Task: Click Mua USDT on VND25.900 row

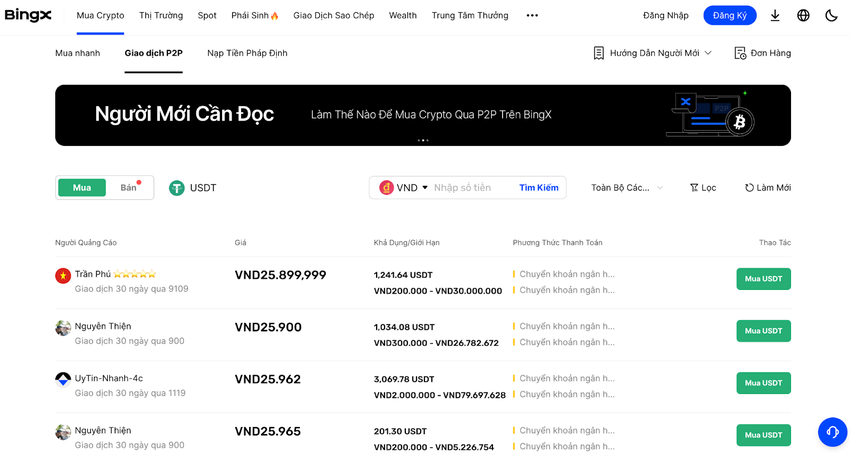Action: [763, 331]
